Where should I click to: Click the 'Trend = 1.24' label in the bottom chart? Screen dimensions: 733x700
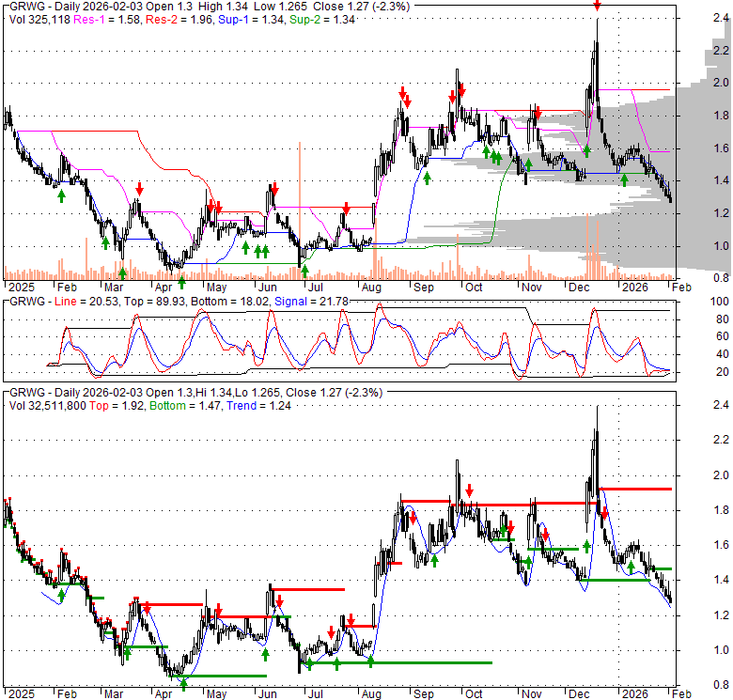[258, 406]
